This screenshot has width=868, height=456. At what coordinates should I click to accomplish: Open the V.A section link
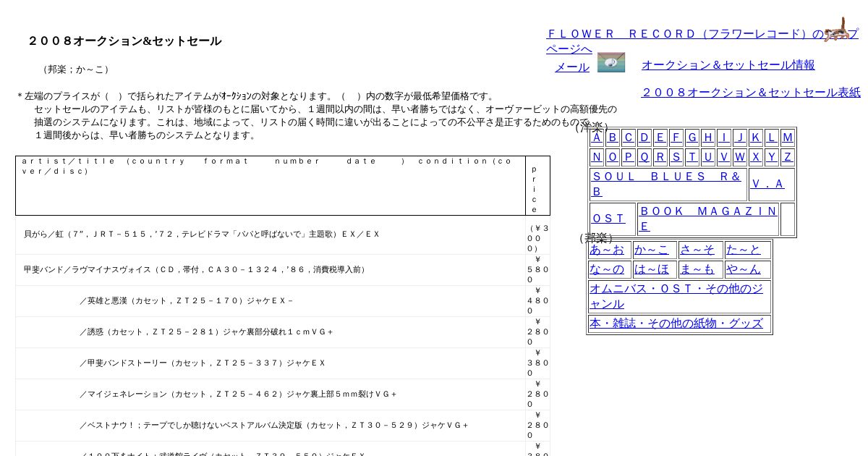[768, 184]
